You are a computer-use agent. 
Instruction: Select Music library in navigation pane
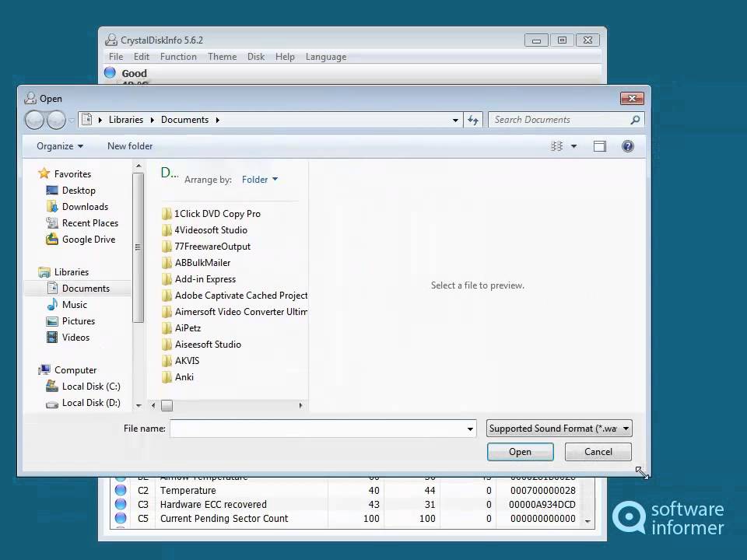[67, 305]
